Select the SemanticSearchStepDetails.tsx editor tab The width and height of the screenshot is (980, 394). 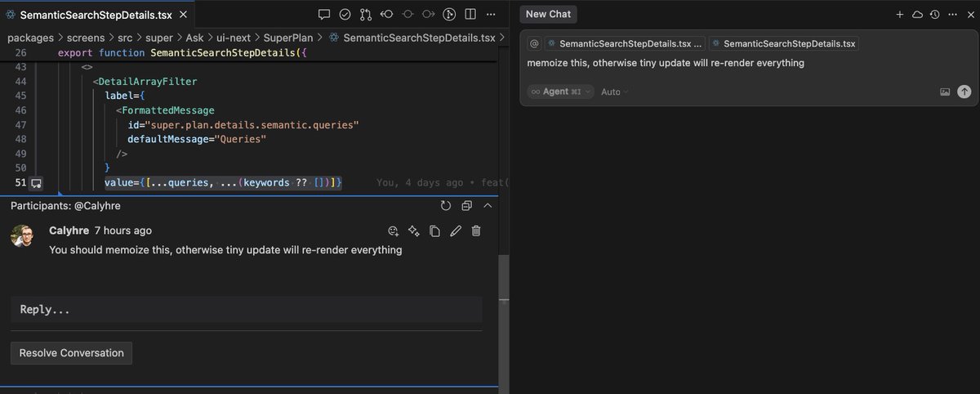click(x=98, y=15)
